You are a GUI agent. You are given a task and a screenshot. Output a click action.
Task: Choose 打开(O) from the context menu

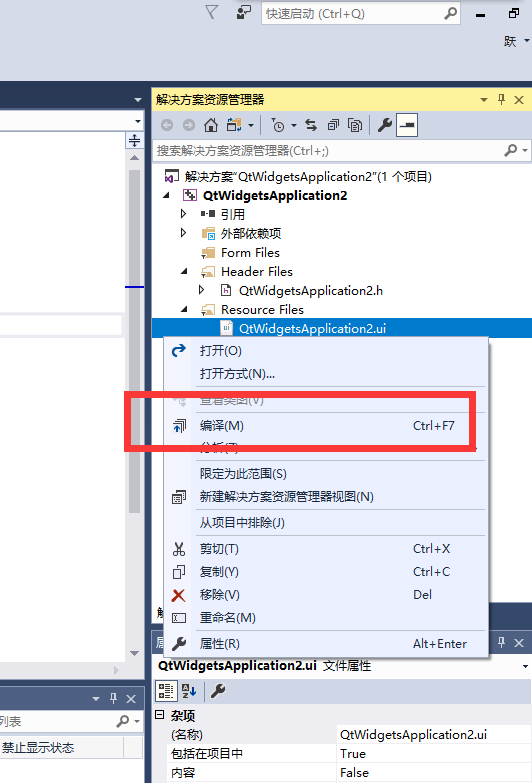click(326, 351)
